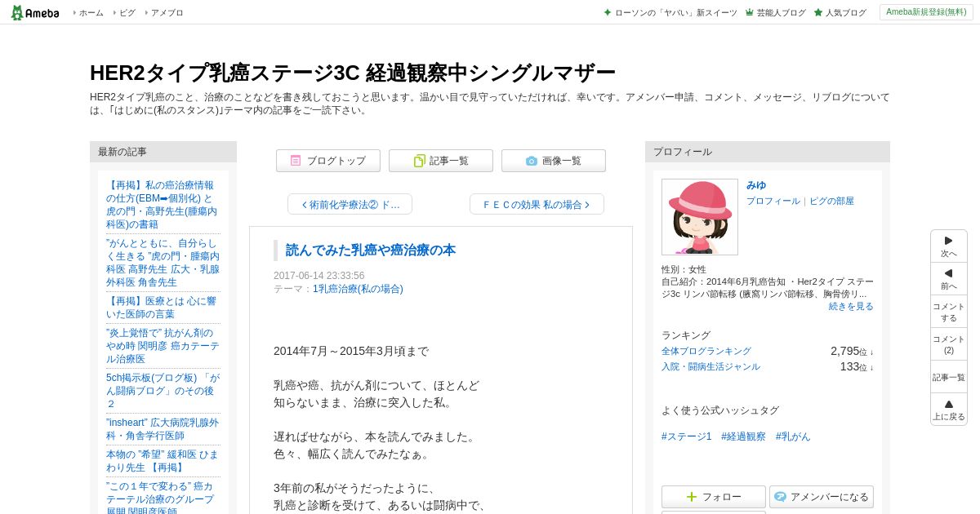This screenshot has height=514, width=980.
Task: Click the profile avatar image
Action: (x=700, y=217)
